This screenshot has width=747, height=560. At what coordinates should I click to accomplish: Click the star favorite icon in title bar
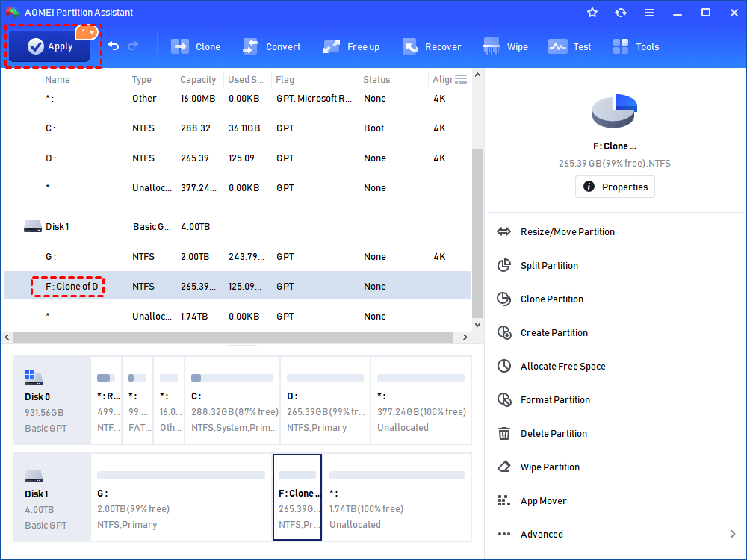[x=592, y=13]
